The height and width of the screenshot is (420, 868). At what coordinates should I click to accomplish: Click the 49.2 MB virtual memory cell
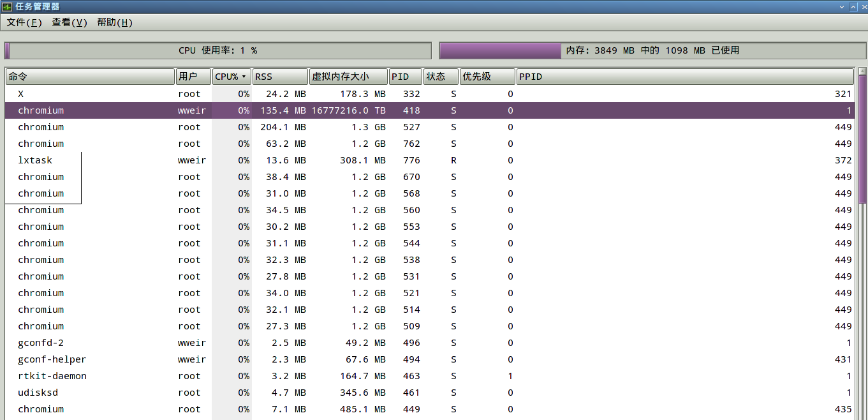[365, 343]
